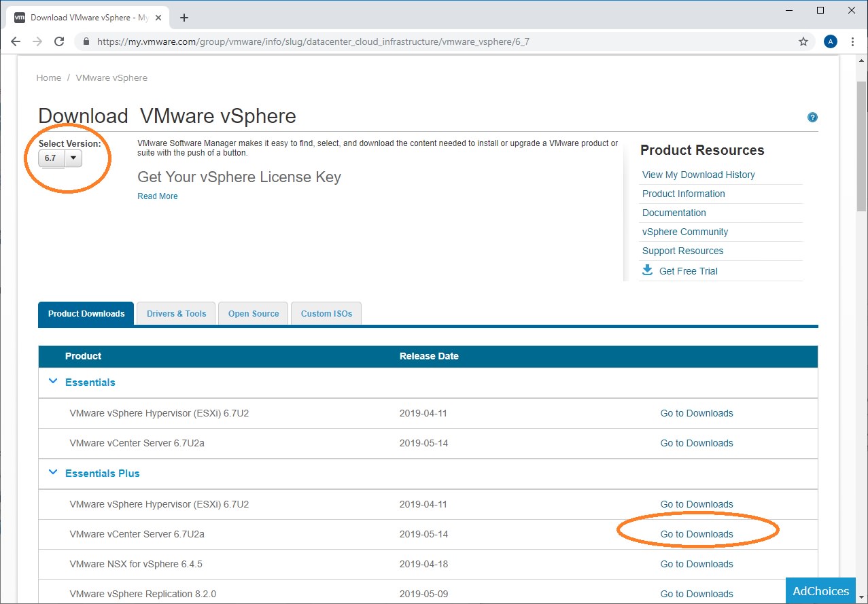Viewport: 868px width, 604px height.
Task: Click the browser address bar URL
Action: click(313, 41)
